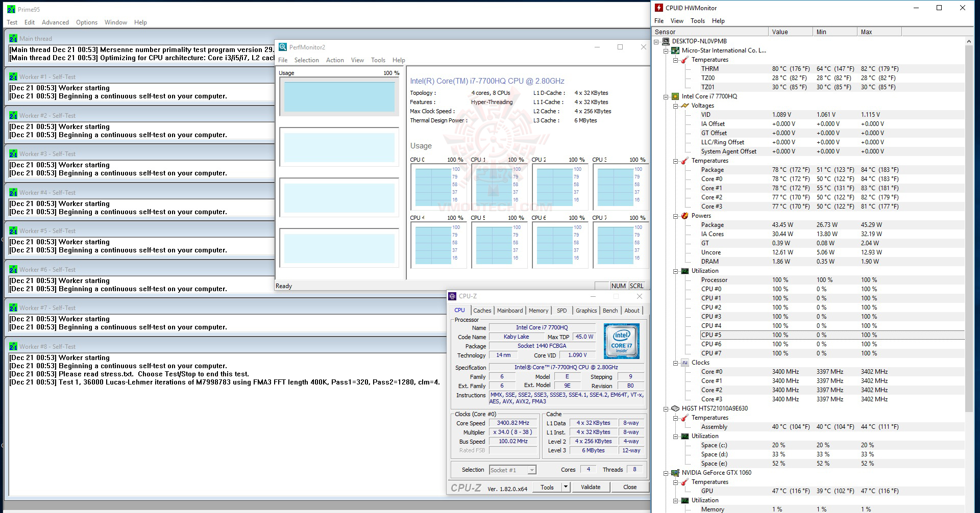The height and width of the screenshot is (513, 980).
Task: Click the Prime95 icon on the Worker #1 title bar
Action: [14, 76]
